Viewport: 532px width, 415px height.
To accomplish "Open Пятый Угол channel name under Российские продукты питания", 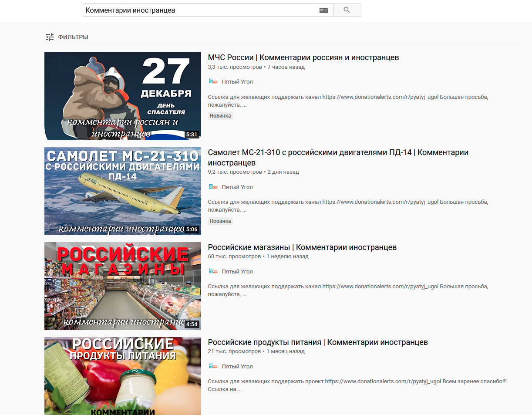I will (237, 367).
